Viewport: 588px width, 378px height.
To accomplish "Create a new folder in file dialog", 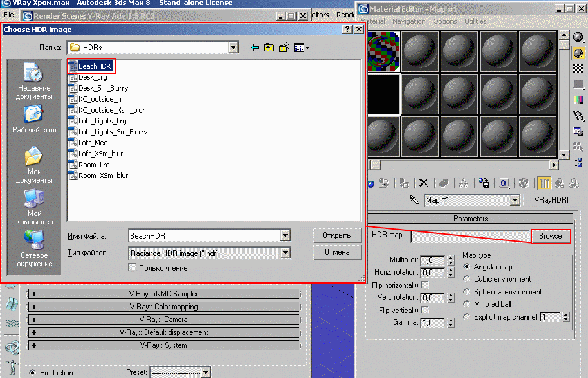I will pos(284,48).
